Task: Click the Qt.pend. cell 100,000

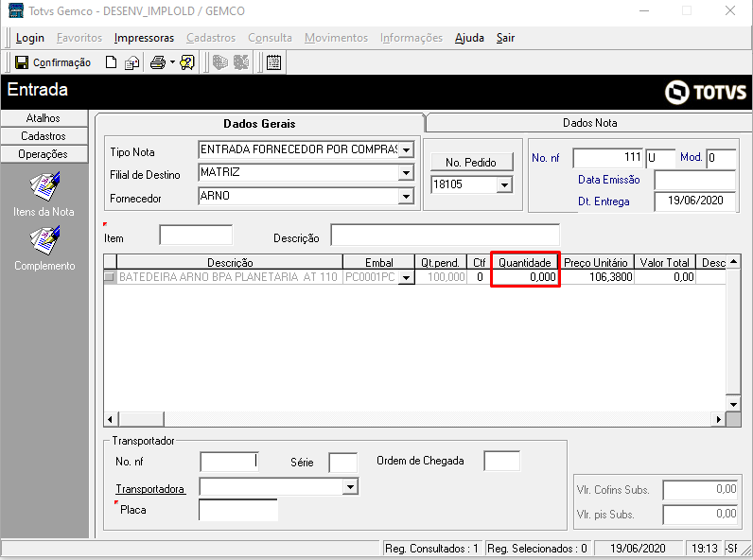Action: [441, 277]
